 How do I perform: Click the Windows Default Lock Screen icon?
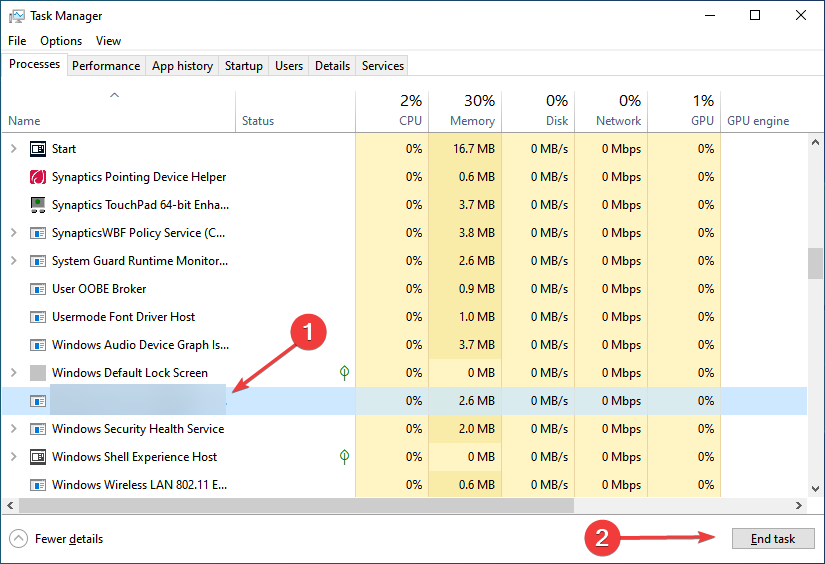pos(38,373)
